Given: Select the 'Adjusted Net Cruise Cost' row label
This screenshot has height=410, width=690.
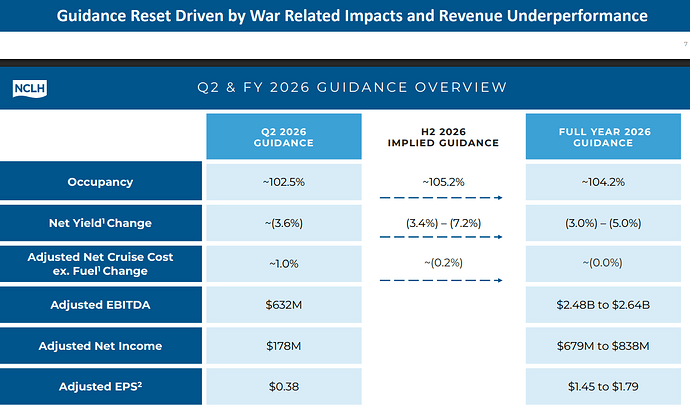Looking at the screenshot, I should pyautogui.click(x=101, y=264).
